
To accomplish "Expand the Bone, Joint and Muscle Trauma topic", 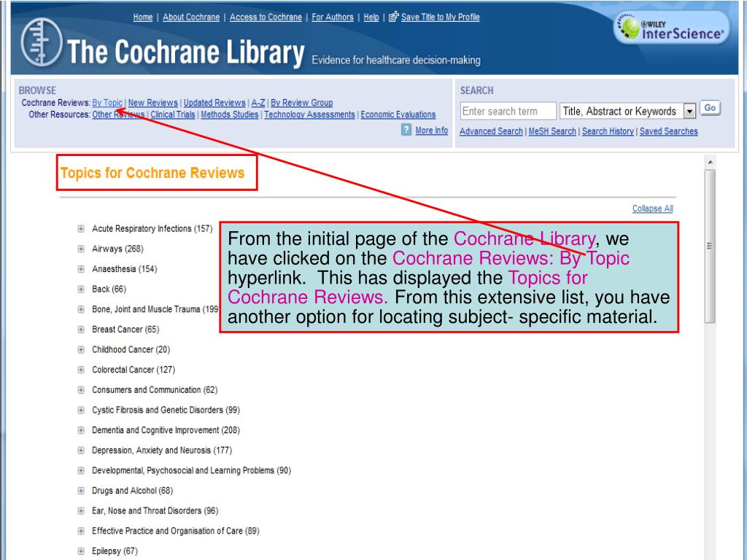I will click(x=81, y=309).
